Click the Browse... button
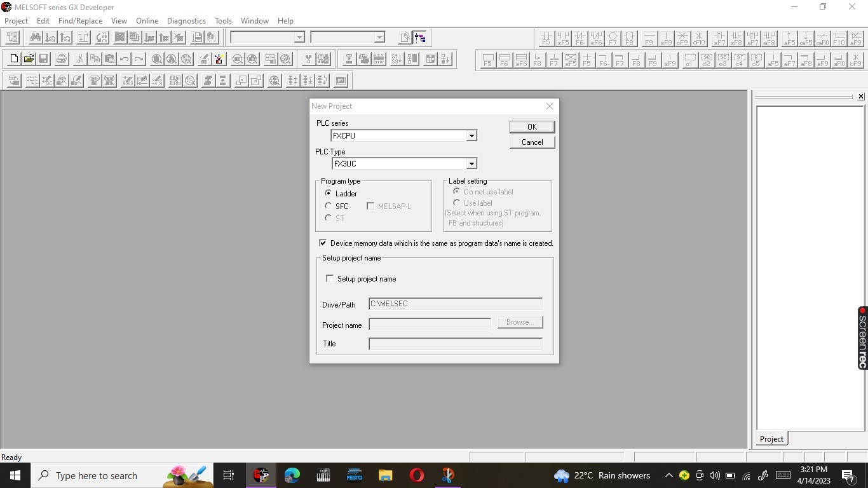This screenshot has height=488, width=868. (x=520, y=322)
